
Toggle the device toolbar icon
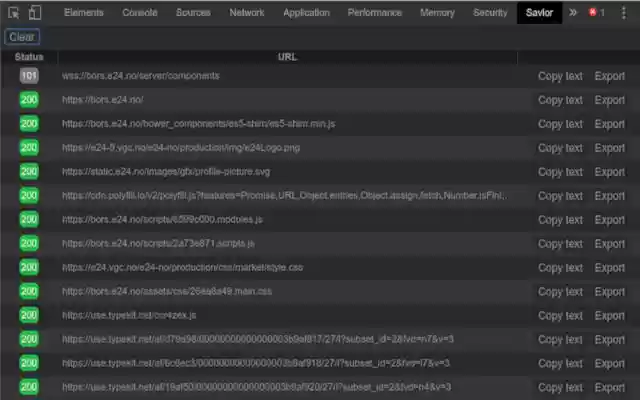coord(35,13)
